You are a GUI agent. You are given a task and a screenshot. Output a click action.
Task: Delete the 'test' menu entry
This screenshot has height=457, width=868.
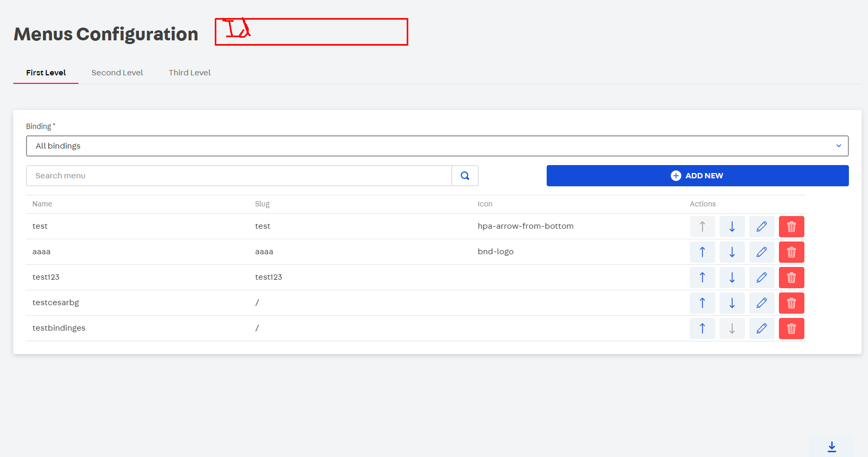[792, 227]
